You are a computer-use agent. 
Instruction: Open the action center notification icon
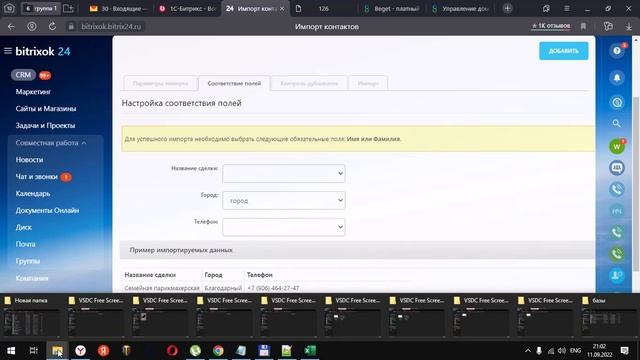[624, 351]
